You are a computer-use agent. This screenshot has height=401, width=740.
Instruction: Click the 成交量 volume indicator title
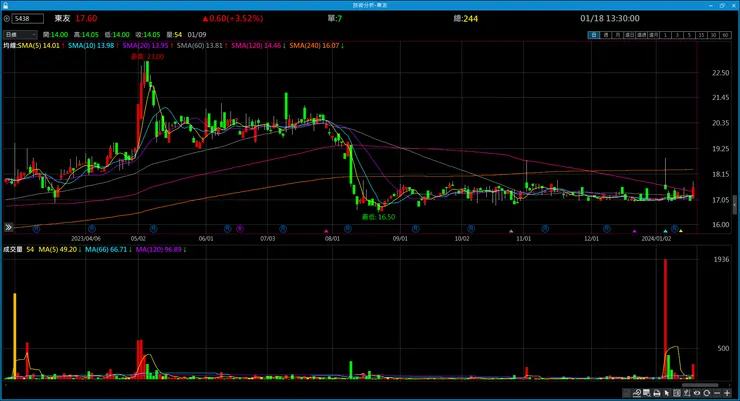tap(13, 250)
